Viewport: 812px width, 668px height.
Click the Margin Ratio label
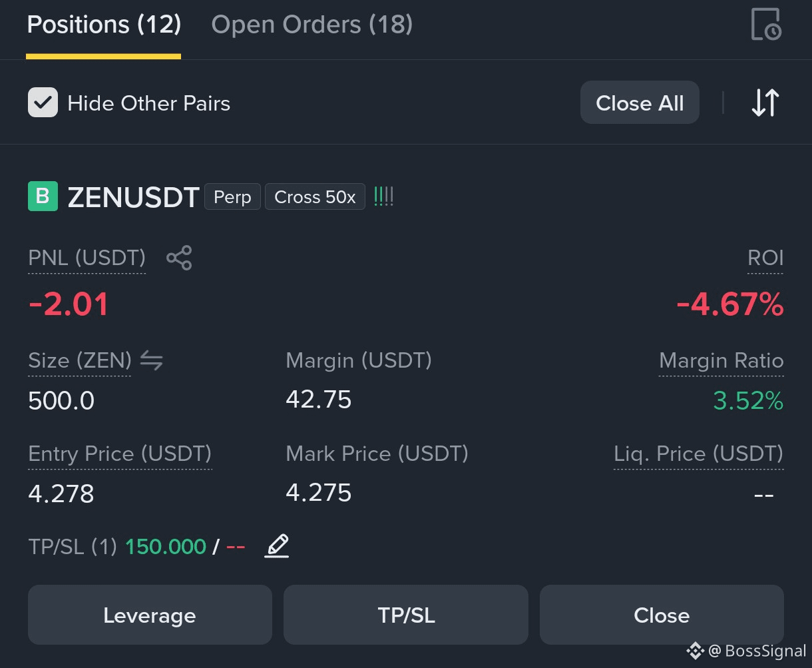pos(721,361)
